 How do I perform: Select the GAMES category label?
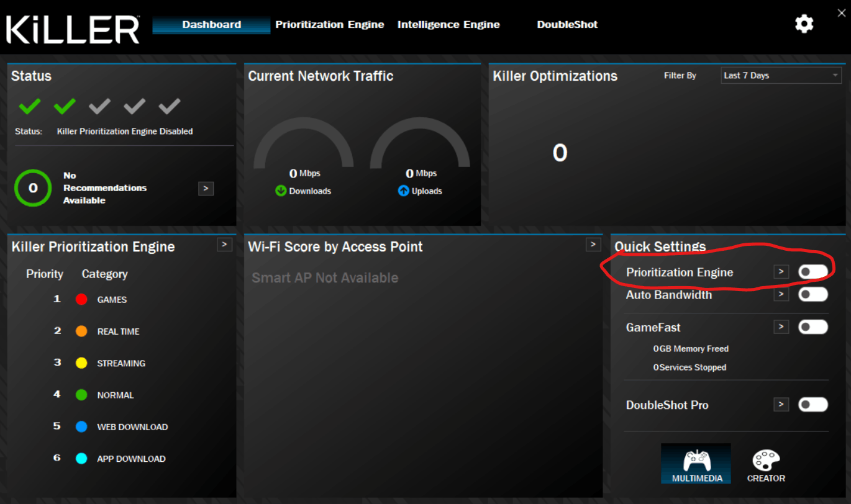pyautogui.click(x=112, y=300)
